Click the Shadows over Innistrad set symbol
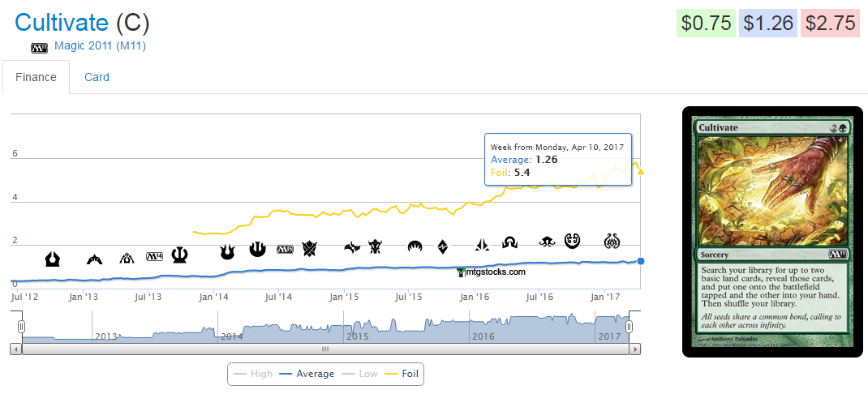Image resolution: width=868 pixels, height=394 pixels. (509, 242)
